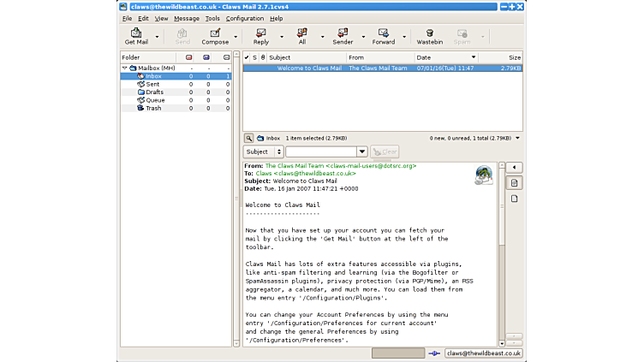Reply to the selected message
The image size is (644, 362).
tap(261, 37)
